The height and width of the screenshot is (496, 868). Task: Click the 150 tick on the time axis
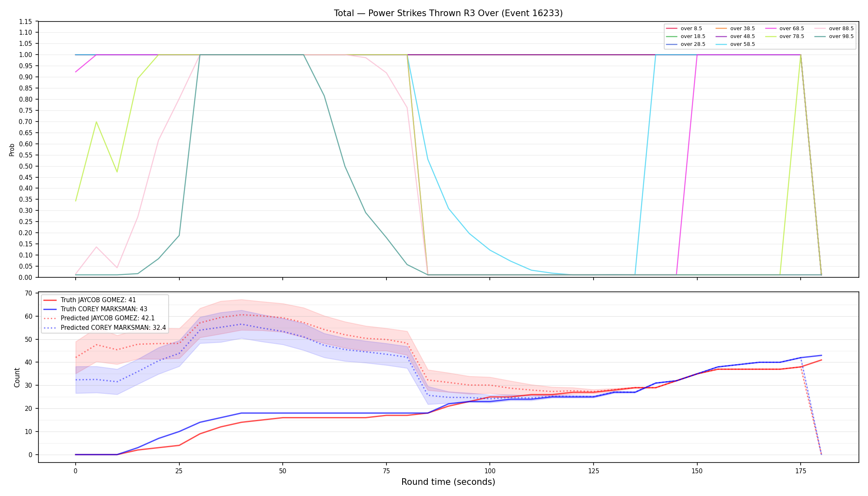[x=697, y=470]
